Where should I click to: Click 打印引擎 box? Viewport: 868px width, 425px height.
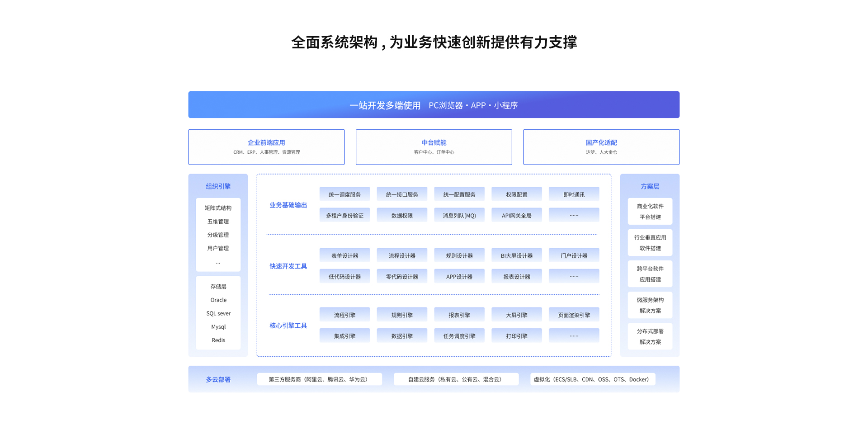[x=517, y=335]
